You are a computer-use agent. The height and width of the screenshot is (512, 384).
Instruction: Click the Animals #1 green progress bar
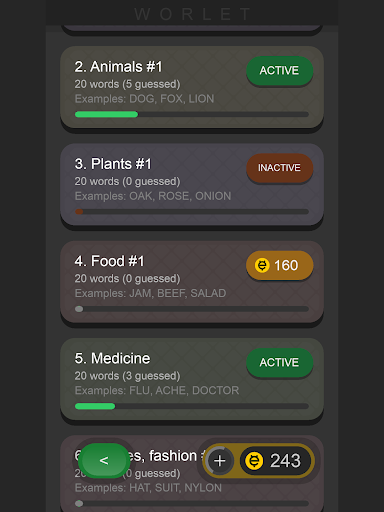(192, 114)
